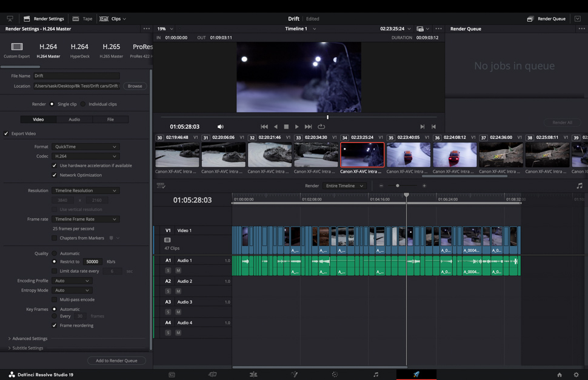Click Add to Render Queue
This screenshot has height=380, width=588.
pos(116,361)
